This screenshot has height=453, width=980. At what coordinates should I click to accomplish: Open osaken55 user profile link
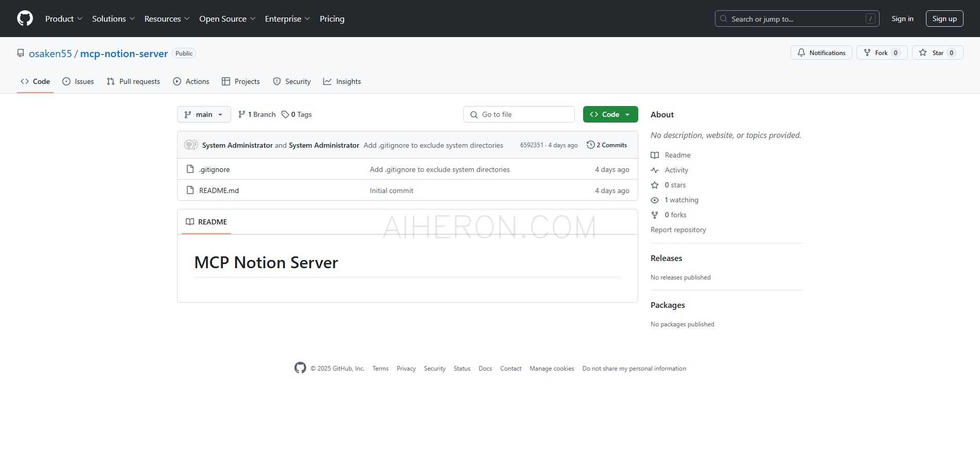(x=50, y=54)
